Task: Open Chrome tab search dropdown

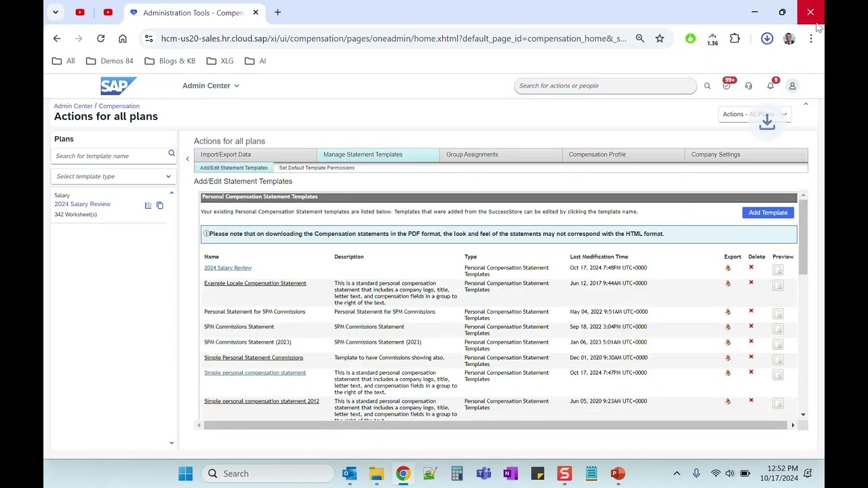Action: click(x=56, y=12)
